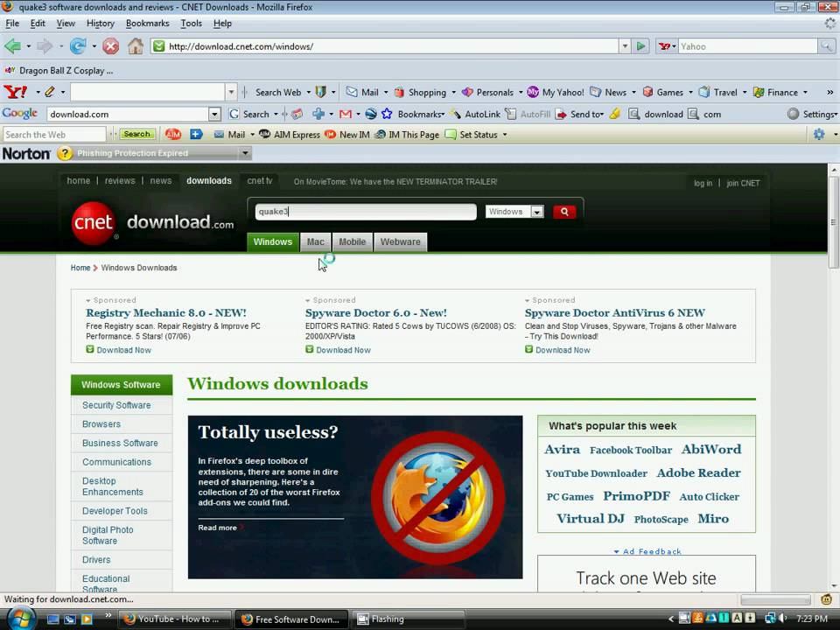Click the page vertical scrollbar thumb
840x630 pixels.
click(834, 221)
